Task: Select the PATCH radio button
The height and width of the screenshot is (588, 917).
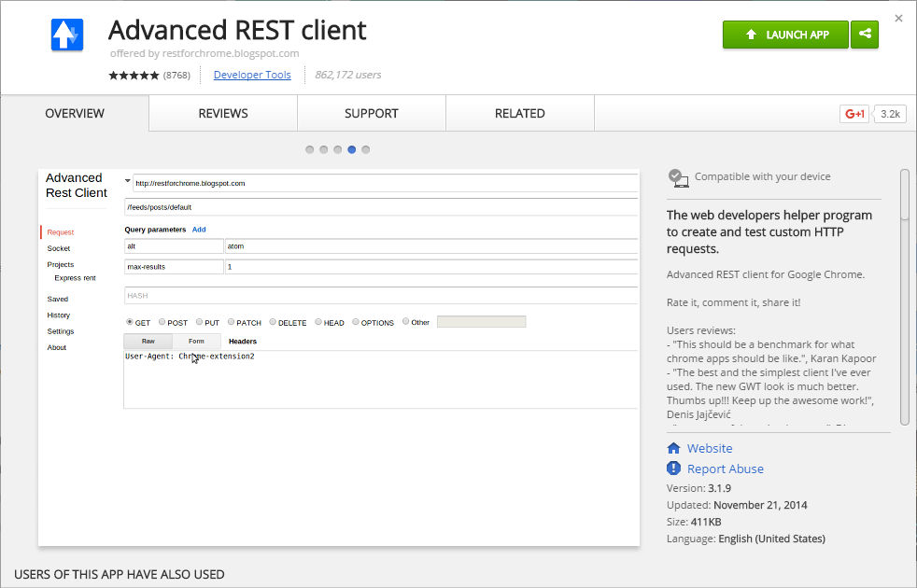Action: (231, 321)
